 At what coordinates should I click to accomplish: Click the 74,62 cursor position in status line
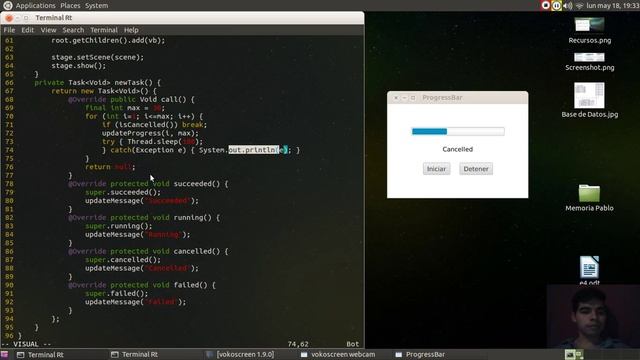pos(298,344)
